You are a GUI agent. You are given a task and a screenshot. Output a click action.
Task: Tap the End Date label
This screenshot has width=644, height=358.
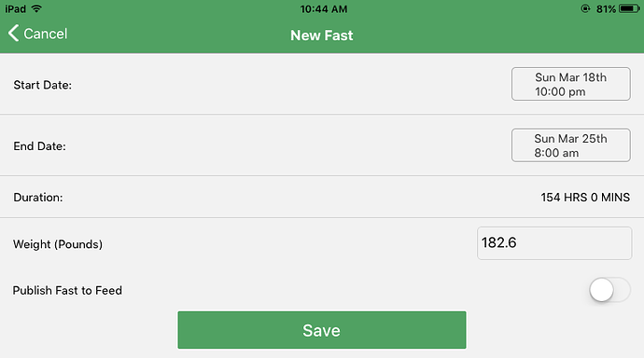[39, 146]
